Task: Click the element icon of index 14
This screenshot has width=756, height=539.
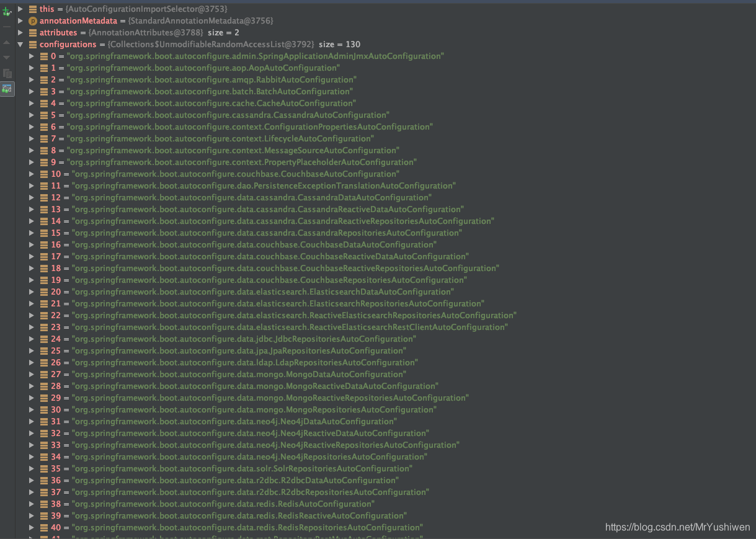Action: (x=44, y=221)
